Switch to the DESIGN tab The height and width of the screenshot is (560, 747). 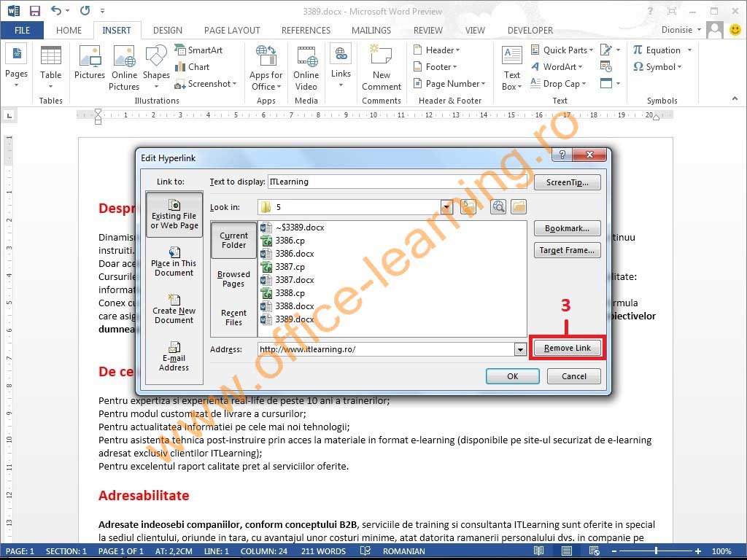(x=168, y=30)
